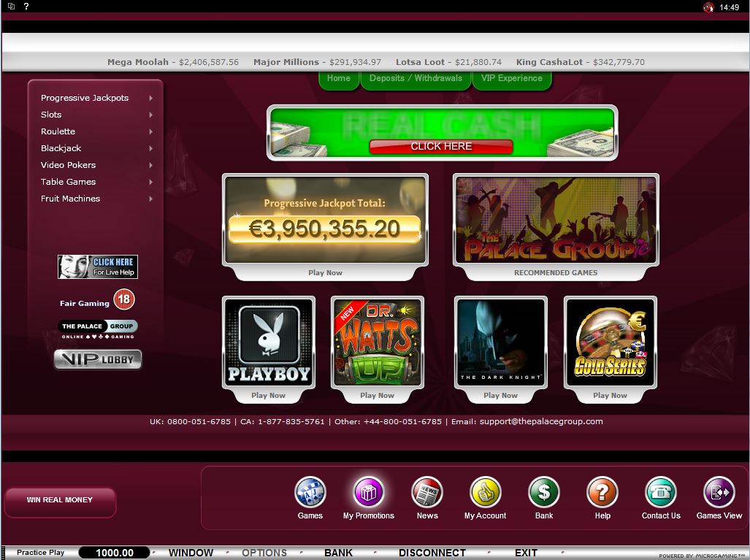The height and width of the screenshot is (560, 750).
Task: Click the window restore icon in title bar
Action: (11, 7)
